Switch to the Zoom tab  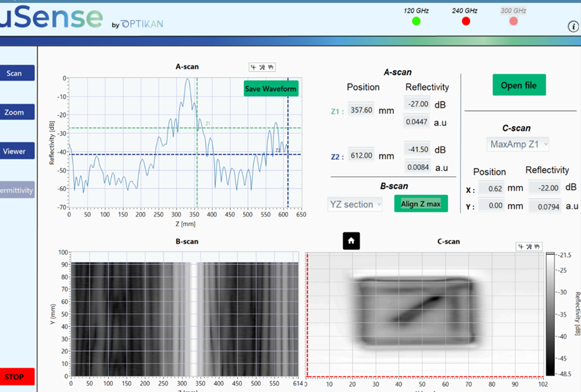click(x=17, y=112)
